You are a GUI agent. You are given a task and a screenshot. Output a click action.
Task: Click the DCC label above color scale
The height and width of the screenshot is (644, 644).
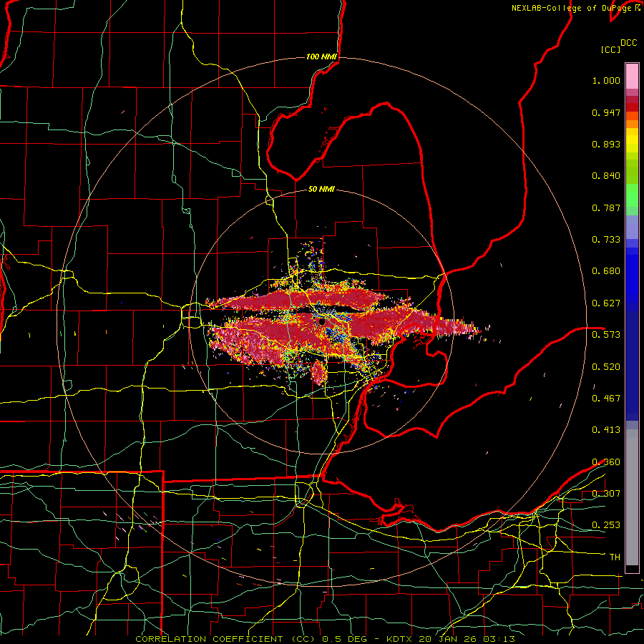tap(628, 43)
